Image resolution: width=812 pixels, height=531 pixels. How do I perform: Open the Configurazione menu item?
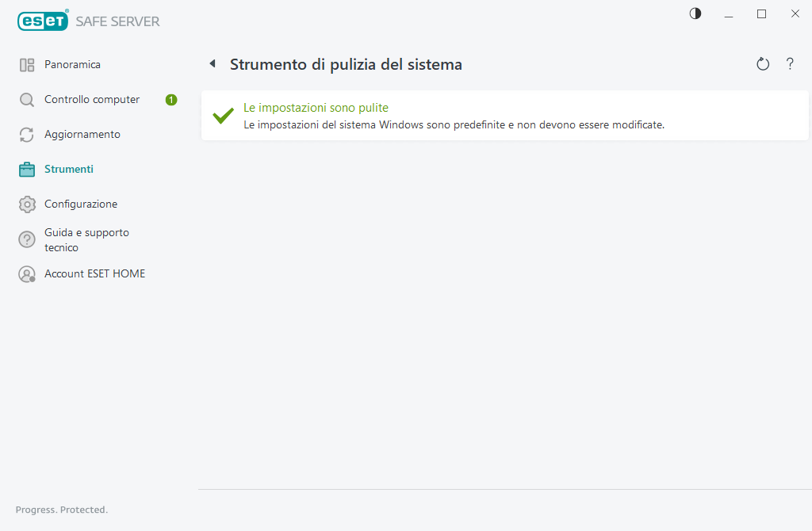tap(81, 204)
